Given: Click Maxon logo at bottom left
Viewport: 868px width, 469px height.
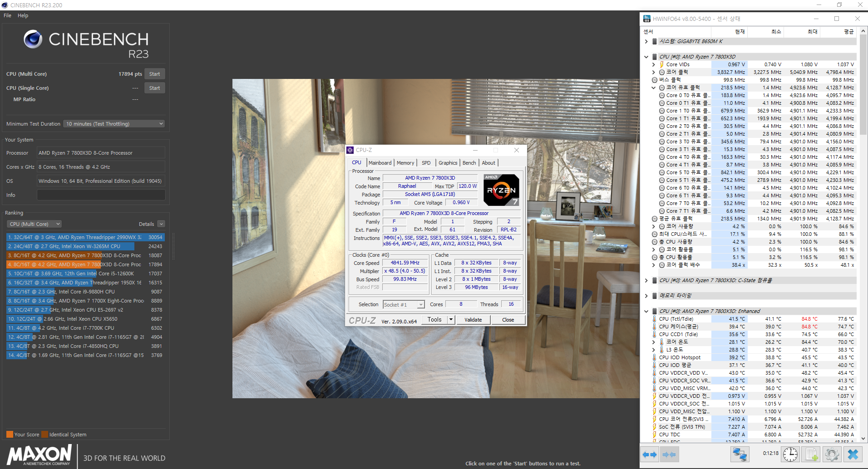Looking at the screenshot, I should [39, 454].
